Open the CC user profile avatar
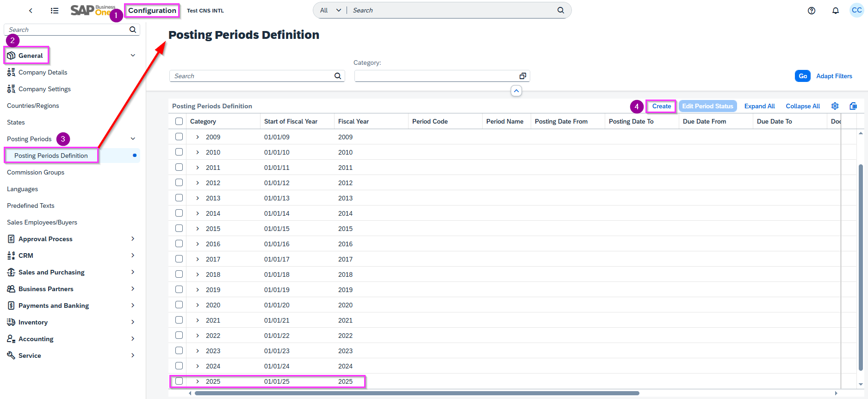The width and height of the screenshot is (868, 399). [x=857, y=10]
